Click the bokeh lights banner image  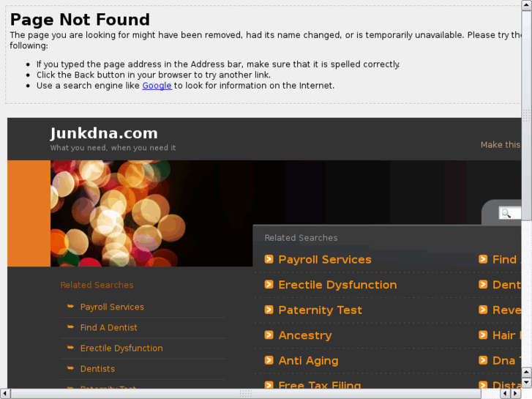(x=151, y=213)
